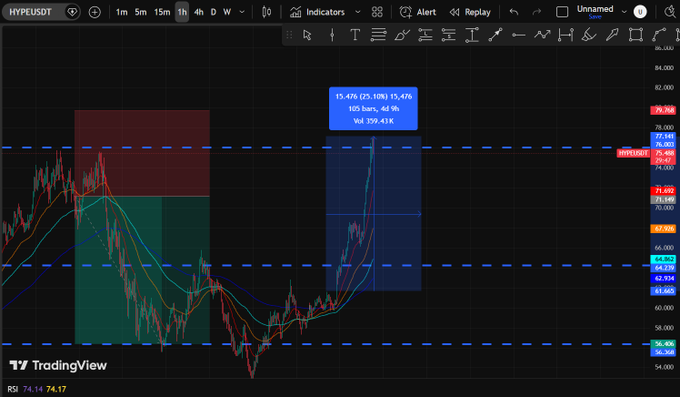Open the candlestick chart type selector
The image size is (680, 397).
(x=267, y=12)
